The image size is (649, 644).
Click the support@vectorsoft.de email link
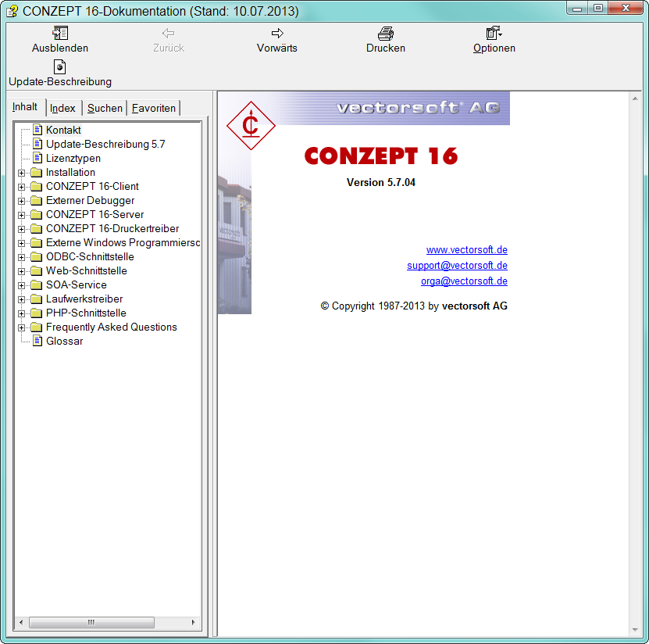coord(457,266)
